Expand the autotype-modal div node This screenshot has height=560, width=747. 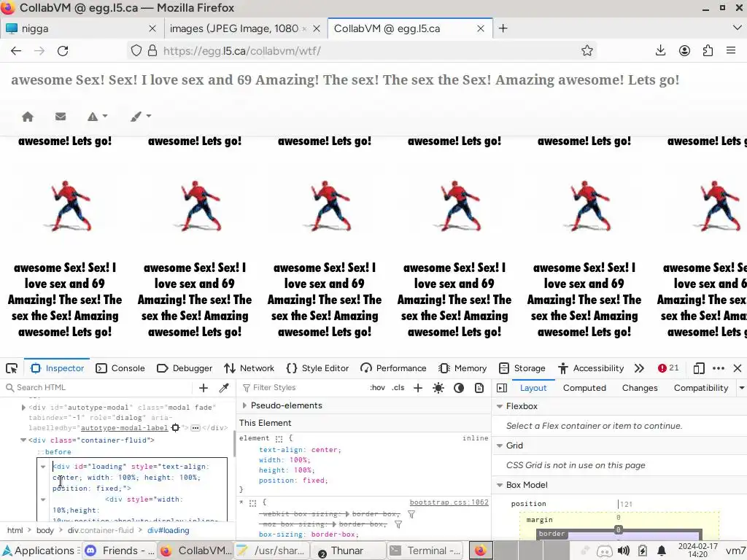[23, 408]
